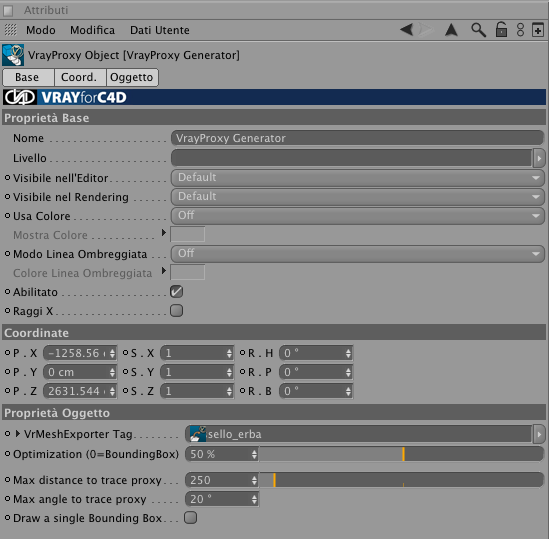Toggle animation dot for R . H
Viewport: 549px width, 539px height.
point(242,352)
